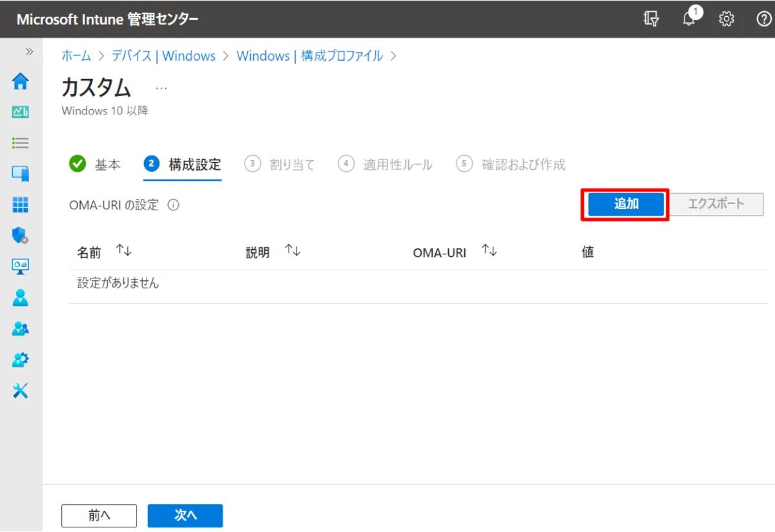Click the 前へ button
The height and width of the screenshot is (532, 775).
coord(99,515)
